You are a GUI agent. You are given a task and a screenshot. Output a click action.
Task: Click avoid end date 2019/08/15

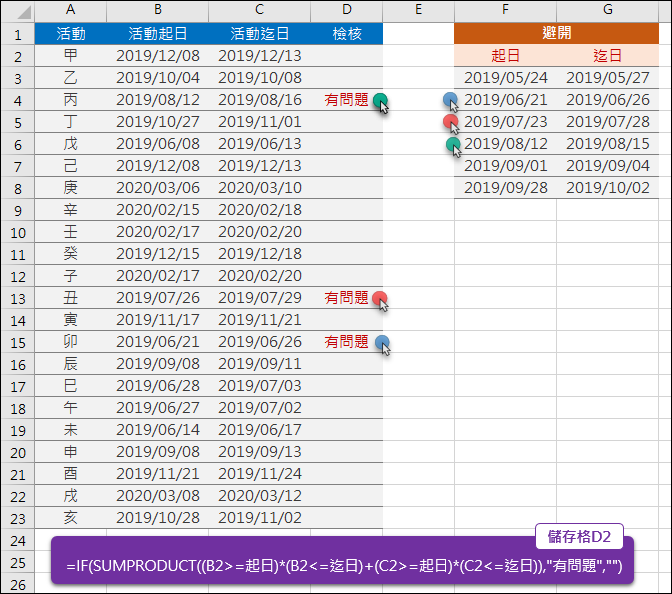tap(607, 144)
